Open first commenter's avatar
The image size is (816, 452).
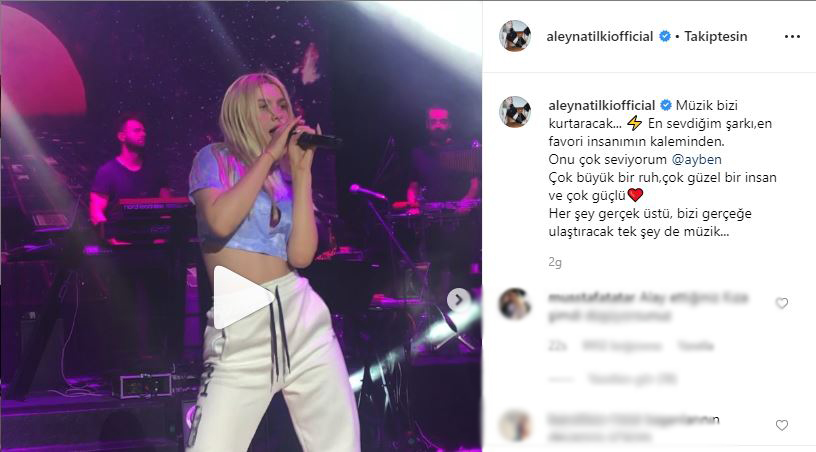click(515, 303)
